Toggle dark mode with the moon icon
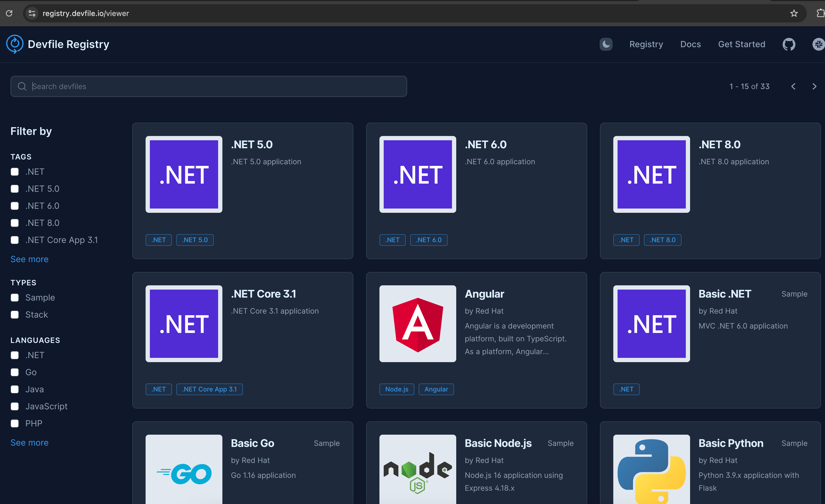This screenshot has height=504, width=825. [606, 44]
